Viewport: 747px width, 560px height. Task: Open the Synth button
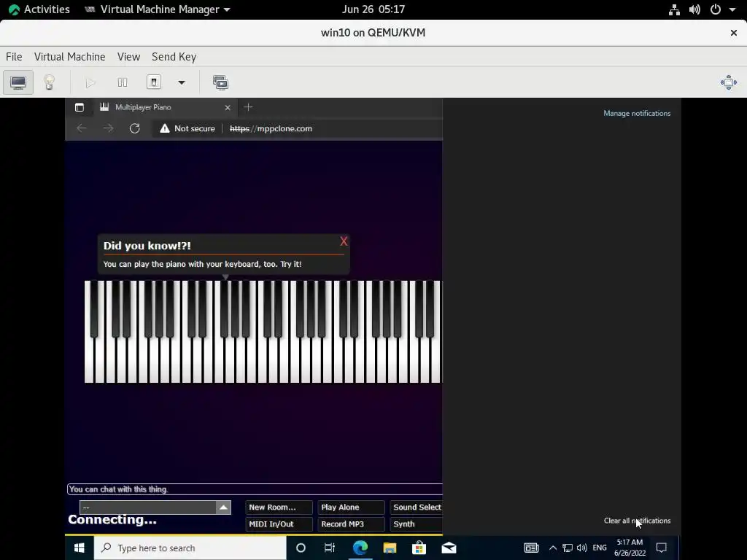(417, 524)
